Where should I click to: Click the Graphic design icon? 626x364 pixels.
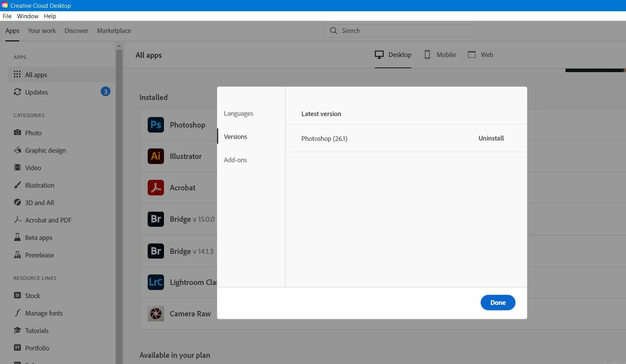pyautogui.click(x=17, y=150)
